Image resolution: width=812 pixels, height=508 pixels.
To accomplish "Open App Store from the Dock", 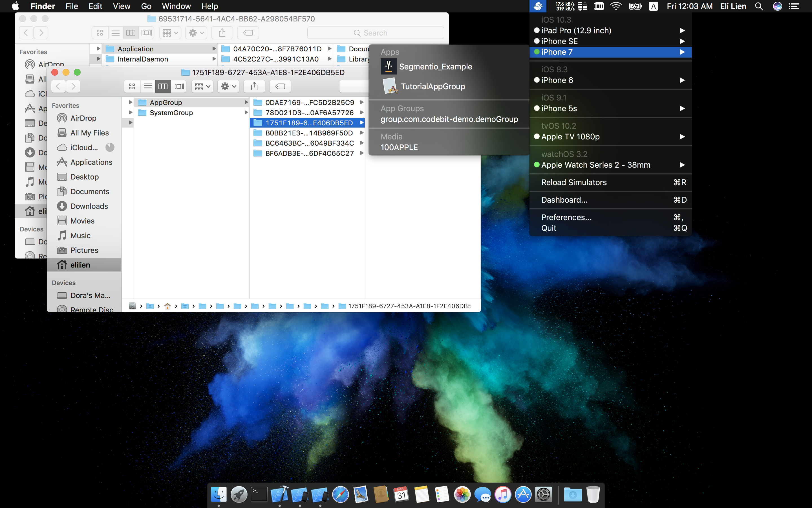I will tap(523, 494).
